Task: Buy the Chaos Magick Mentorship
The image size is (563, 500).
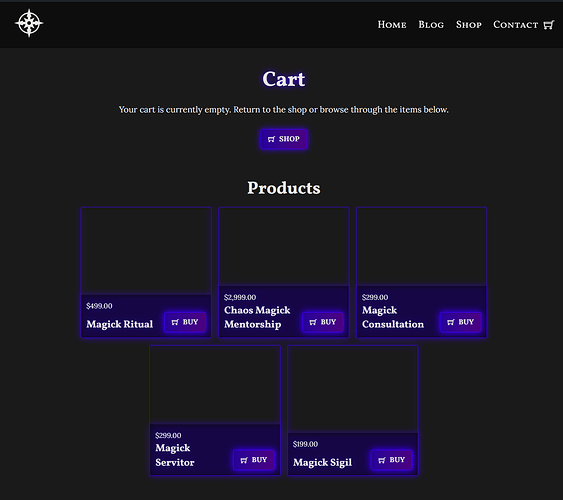Action: (323, 322)
